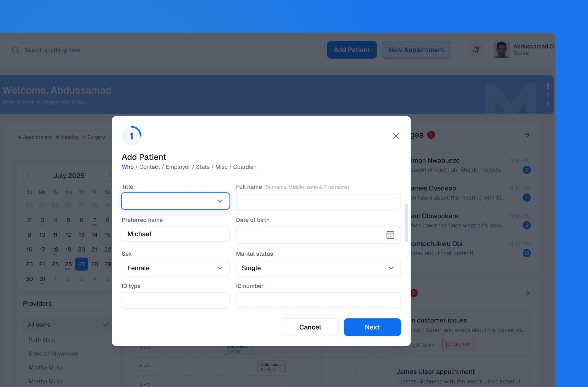Open messages panel arrow
The image size is (588, 387).
click(x=527, y=135)
